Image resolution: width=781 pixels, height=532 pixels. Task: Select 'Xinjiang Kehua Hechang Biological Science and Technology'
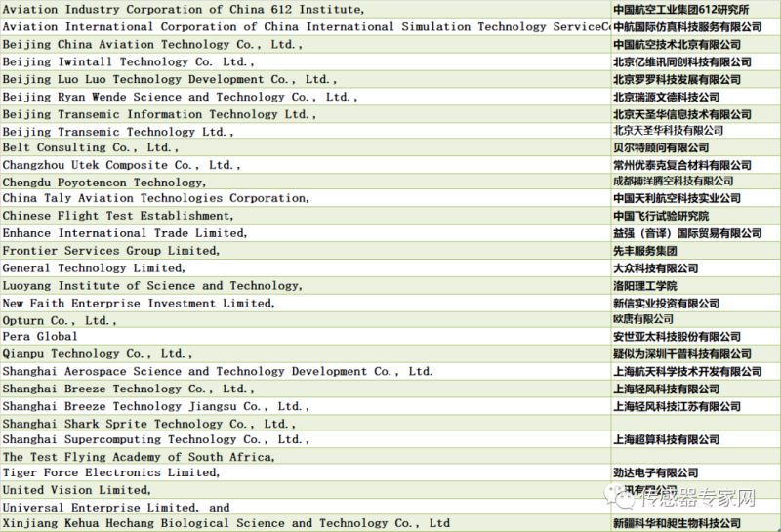(306, 523)
